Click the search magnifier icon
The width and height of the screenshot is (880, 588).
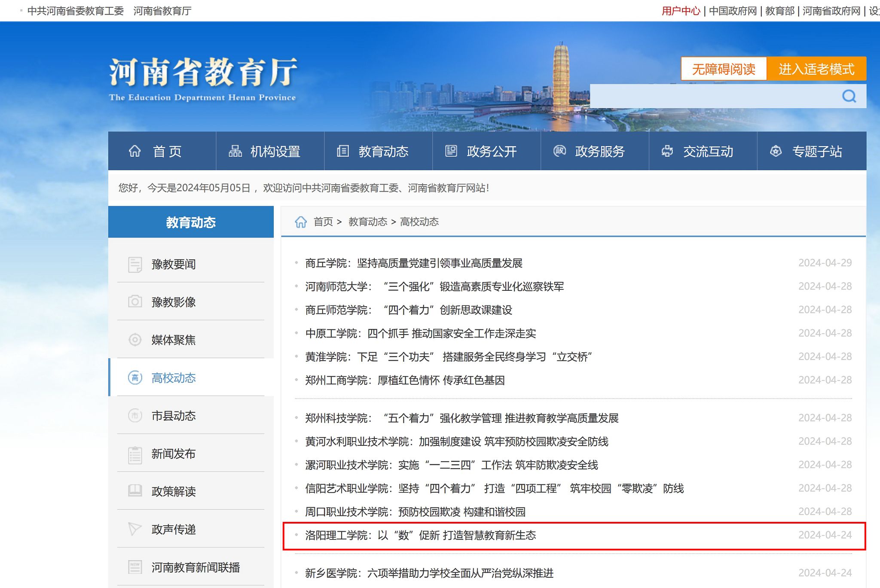[849, 96]
